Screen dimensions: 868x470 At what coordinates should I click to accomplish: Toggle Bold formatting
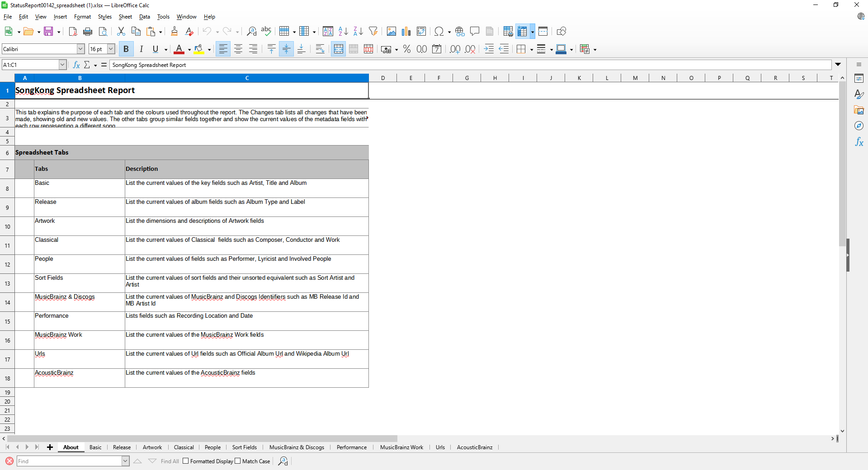(126, 49)
